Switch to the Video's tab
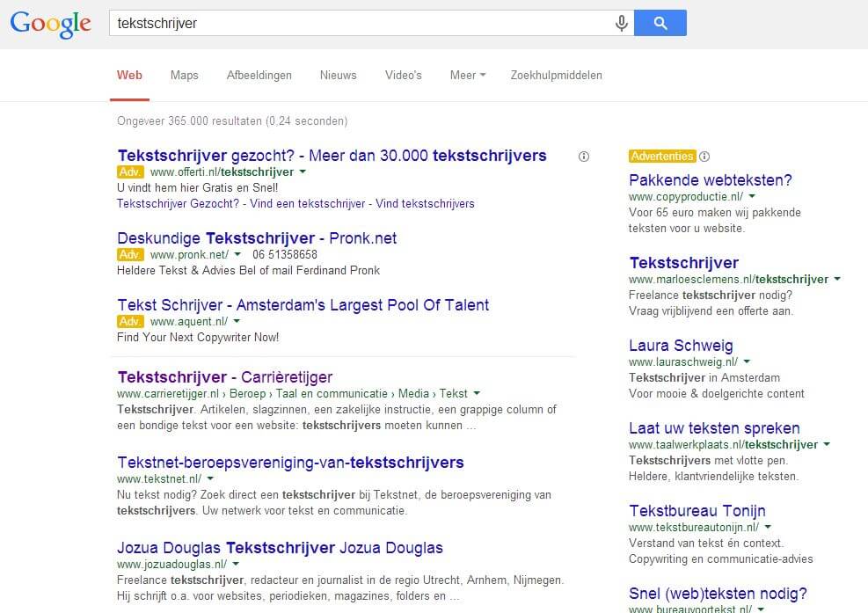 coord(404,76)
